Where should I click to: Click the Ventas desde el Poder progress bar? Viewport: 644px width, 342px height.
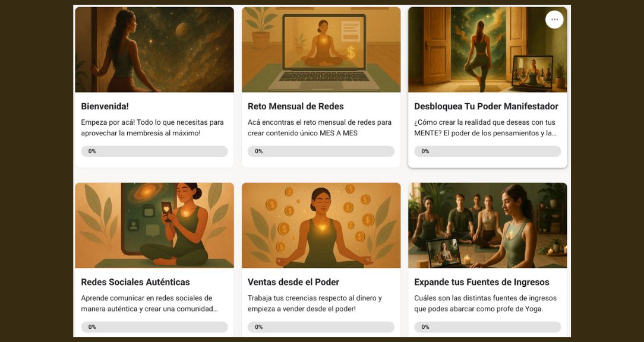[x=321, y=327]
